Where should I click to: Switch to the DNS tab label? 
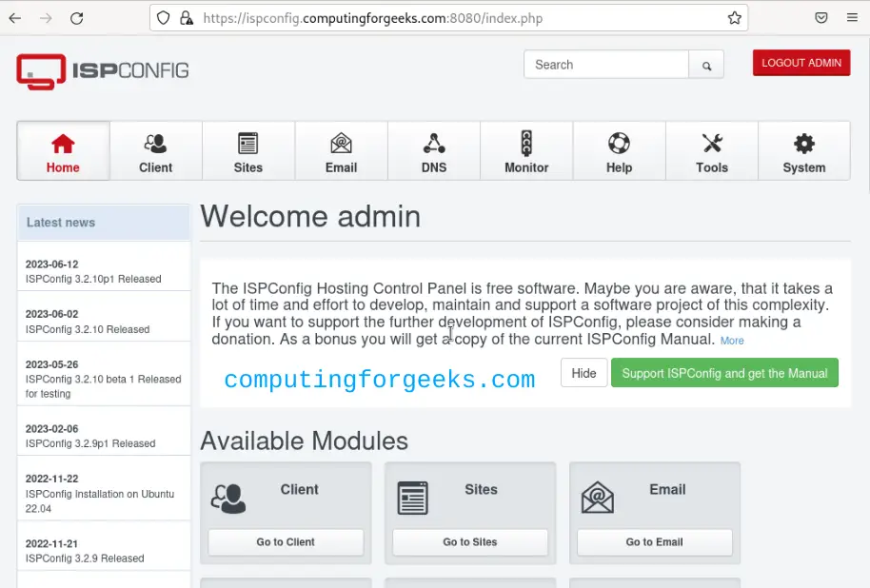point(434,167)
